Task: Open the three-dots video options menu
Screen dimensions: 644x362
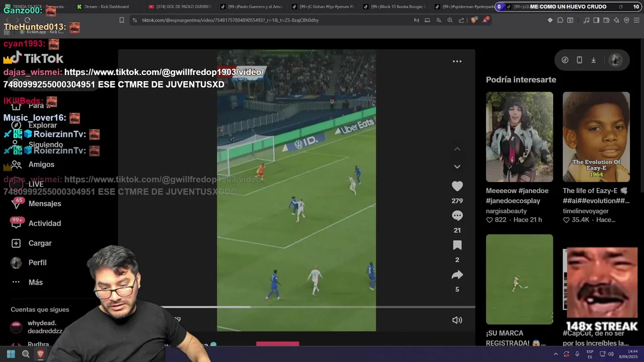Action: [x=457, y=61]
